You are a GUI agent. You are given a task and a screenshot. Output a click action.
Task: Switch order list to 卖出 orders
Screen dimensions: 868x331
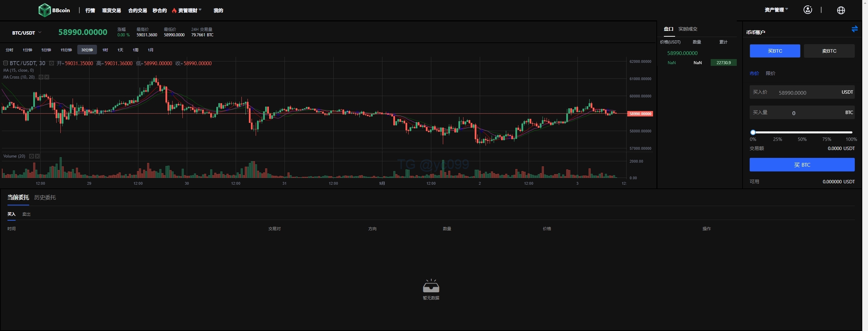pyautogui.click(x=26, y=214)
